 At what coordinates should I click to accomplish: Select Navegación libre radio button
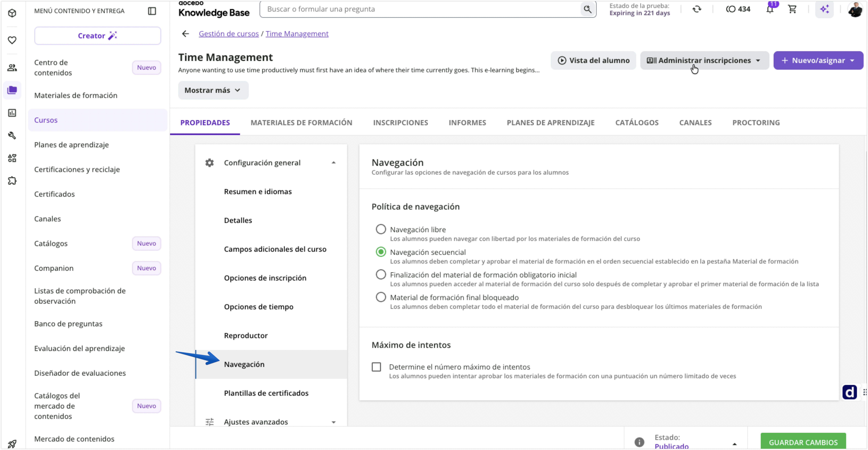click(x=381, y=229)
